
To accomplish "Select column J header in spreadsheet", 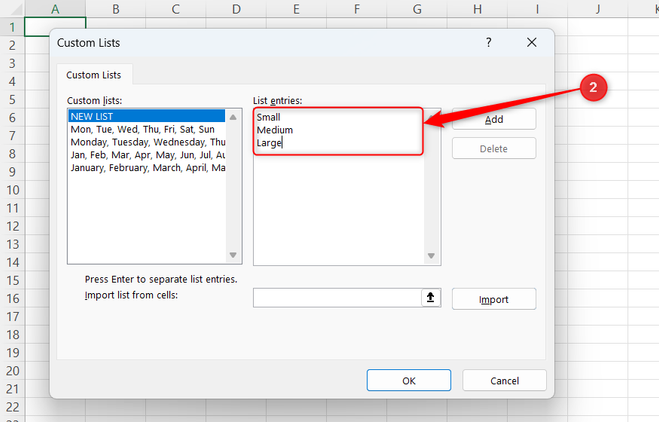I will coord(598,9).
